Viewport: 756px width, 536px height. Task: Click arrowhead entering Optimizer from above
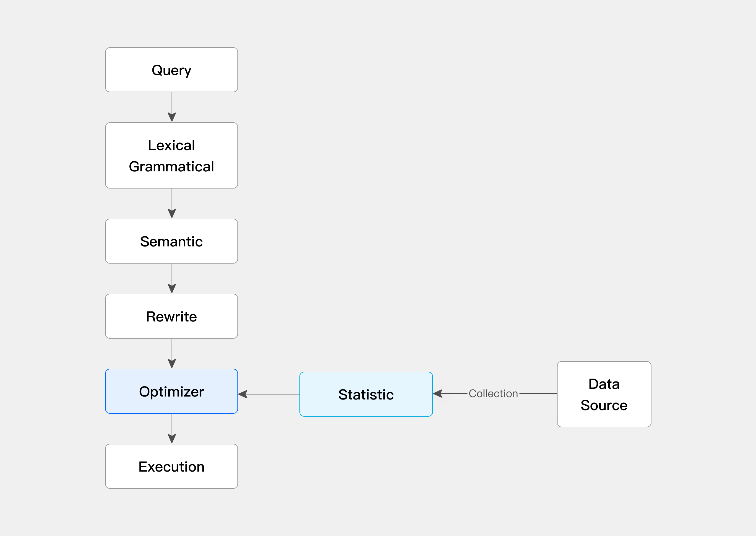tap(172, 363)
